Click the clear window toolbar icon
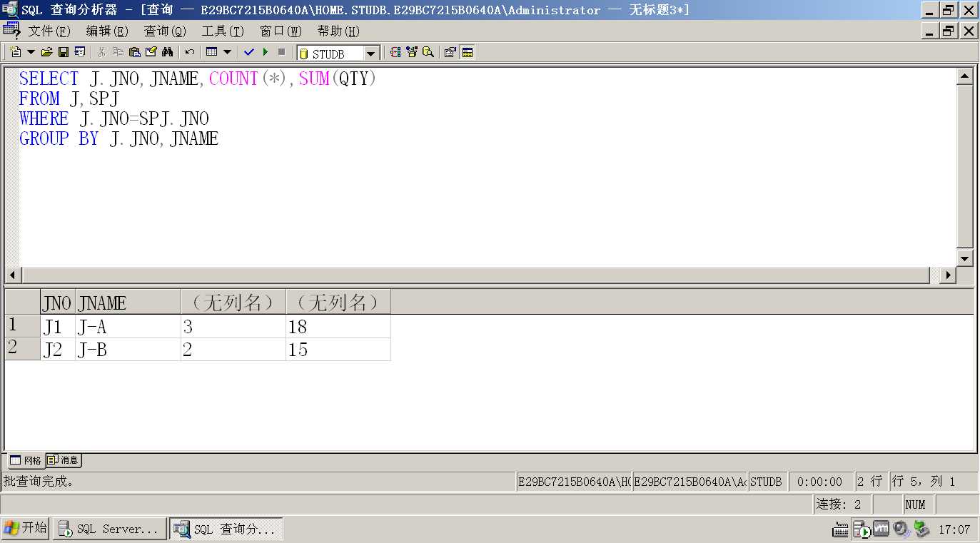The width and height of the screenshot is (980, 543). tap(151, 52)
